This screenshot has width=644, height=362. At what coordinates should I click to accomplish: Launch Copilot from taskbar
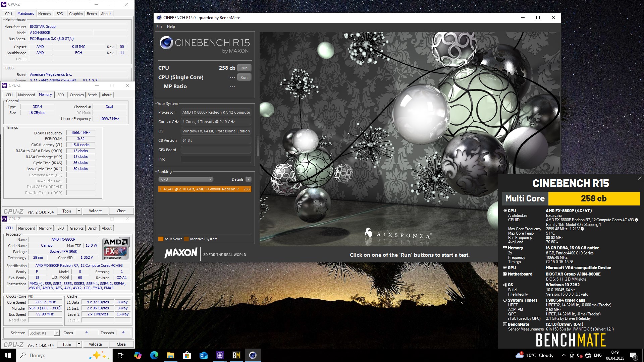pos(138,355)
